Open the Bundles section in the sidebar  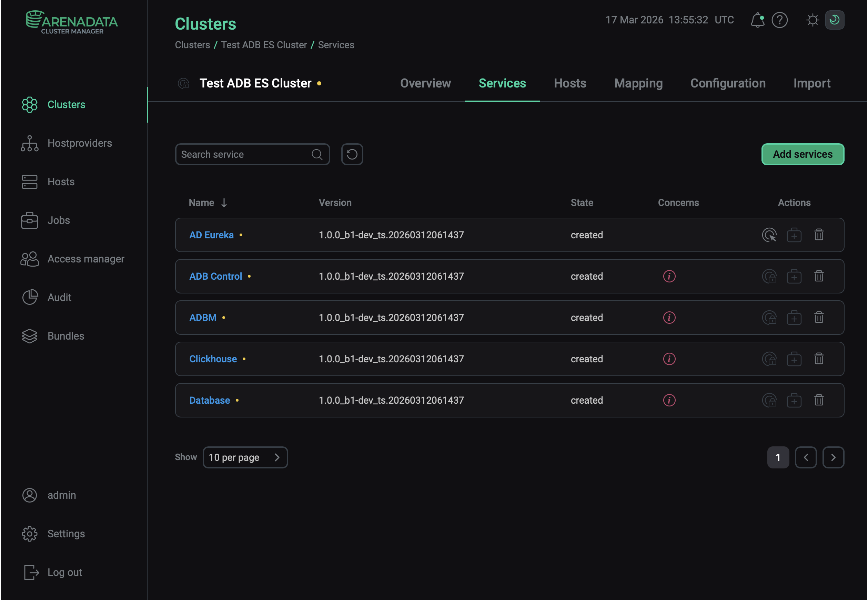click(65, 336)
